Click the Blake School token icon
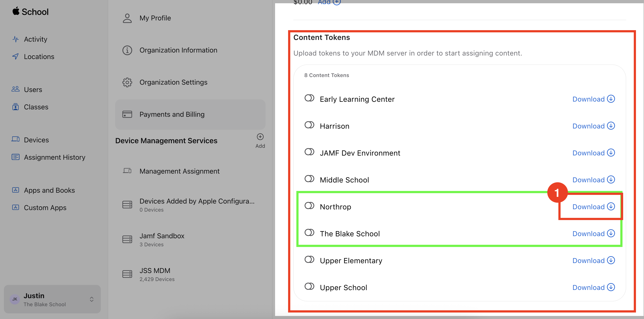This screenshot has height=319, width=644. click(309, 233)
